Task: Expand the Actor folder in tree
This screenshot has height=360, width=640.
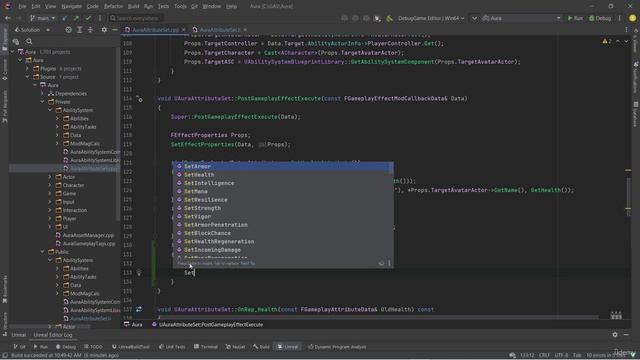Action: click(x=50, y=177)
